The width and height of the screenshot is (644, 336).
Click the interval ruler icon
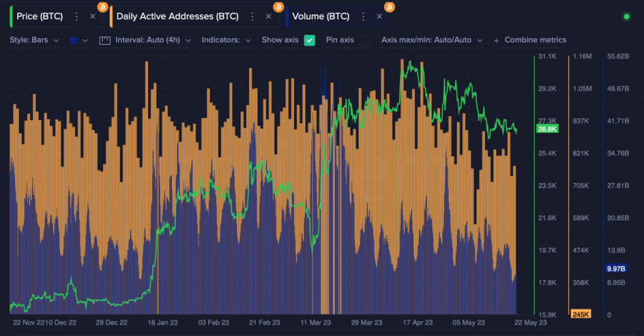click(105, 40)
